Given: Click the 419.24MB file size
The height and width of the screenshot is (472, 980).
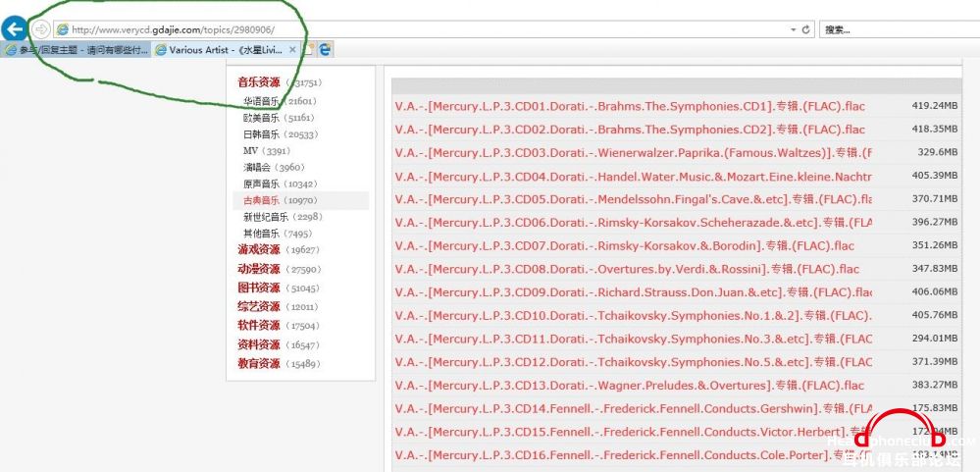Looking at the screenshot, I should tap(934, 106).
